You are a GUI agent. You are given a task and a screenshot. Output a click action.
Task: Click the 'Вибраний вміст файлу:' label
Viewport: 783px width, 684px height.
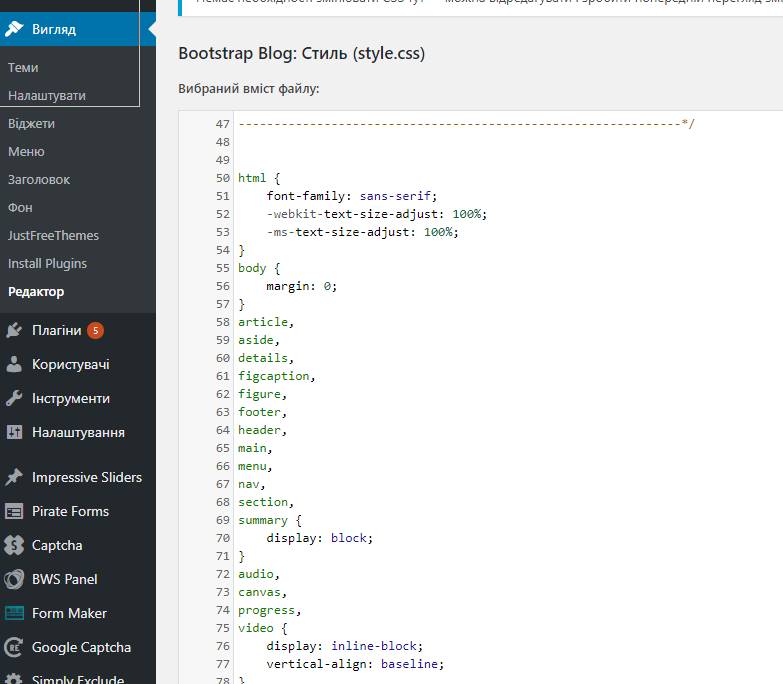(x=249, y=88)
